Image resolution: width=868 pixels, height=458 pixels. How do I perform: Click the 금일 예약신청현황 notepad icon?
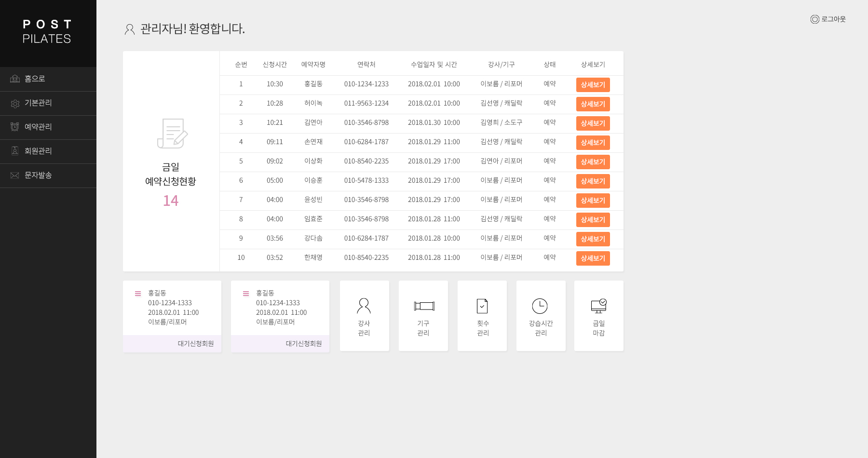point(172,134)
